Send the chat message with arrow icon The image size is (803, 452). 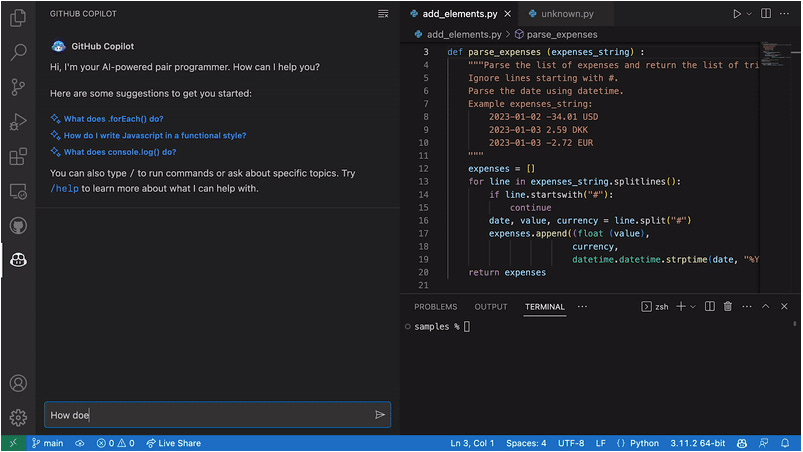[x=379, y=415]
